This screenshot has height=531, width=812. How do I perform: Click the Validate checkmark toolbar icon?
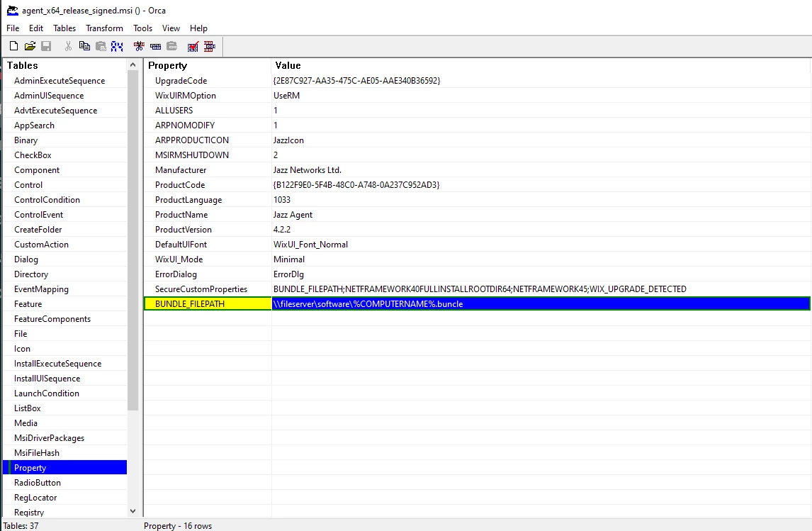(x=193, y=46)
